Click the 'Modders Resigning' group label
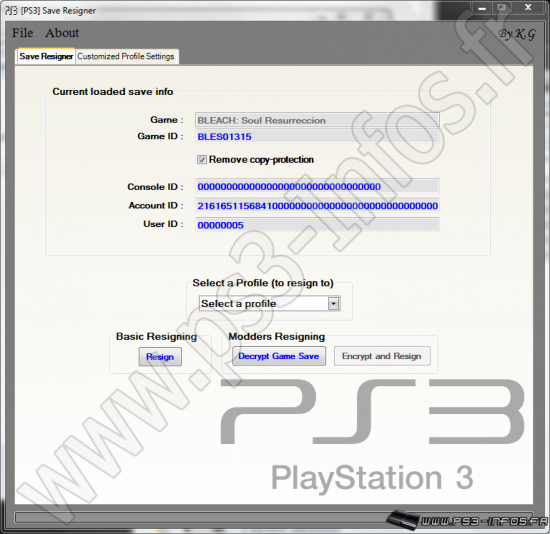Image resolution: width=550 pixels, height=534 pixels. pyautogui.click(x=276, y=336)
